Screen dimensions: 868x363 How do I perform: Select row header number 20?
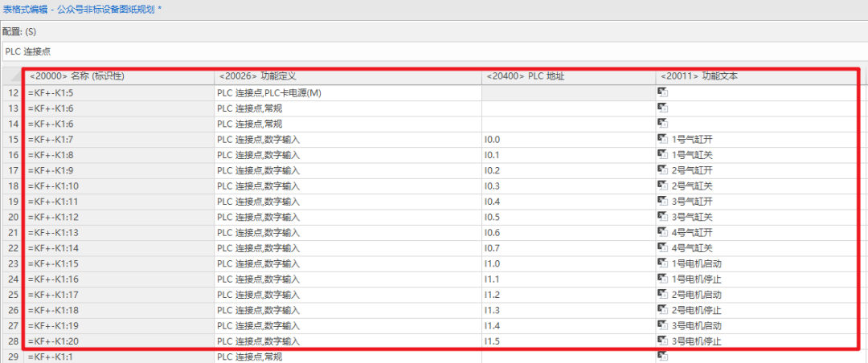point(13,217)
